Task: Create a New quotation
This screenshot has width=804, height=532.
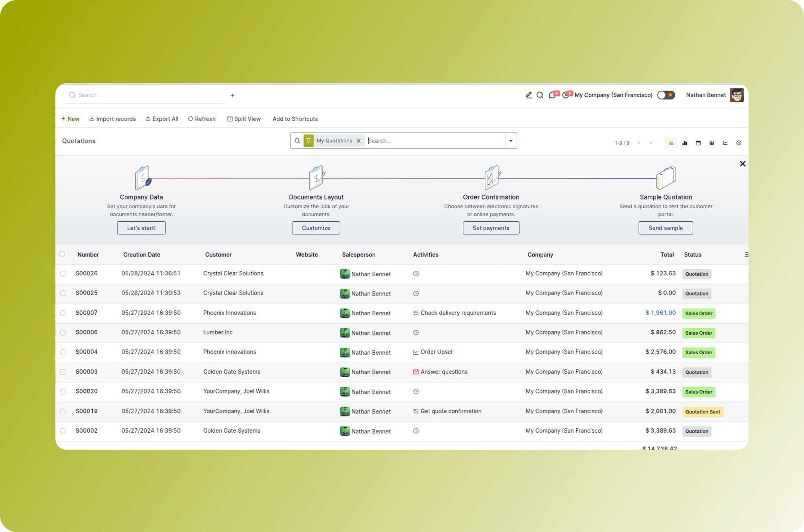Action: pos(70,119)
